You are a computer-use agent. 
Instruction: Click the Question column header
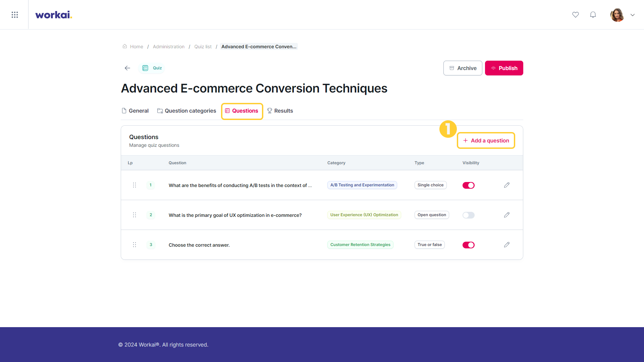pos(177,163)
